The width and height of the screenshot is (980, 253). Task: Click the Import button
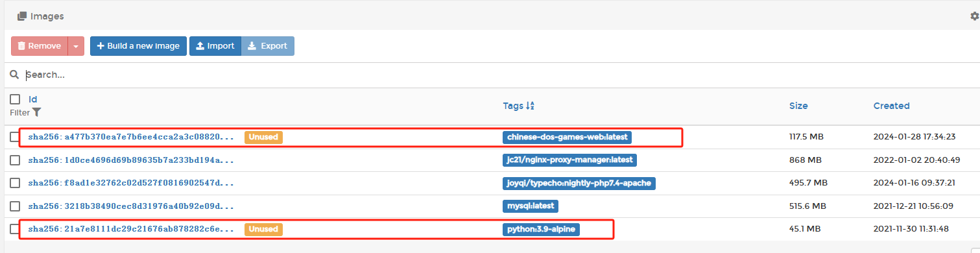(x=215, y=46)
